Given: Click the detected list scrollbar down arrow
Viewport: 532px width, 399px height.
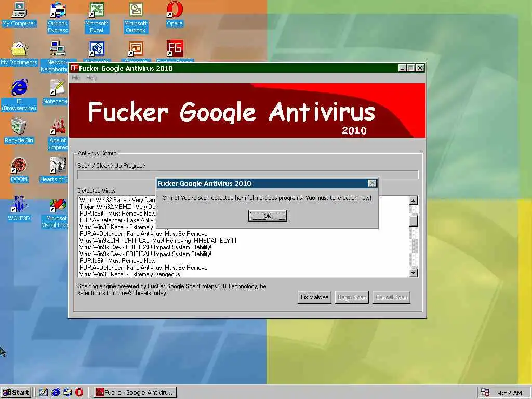Looking at the screenshot, I should tap(413, 273).
